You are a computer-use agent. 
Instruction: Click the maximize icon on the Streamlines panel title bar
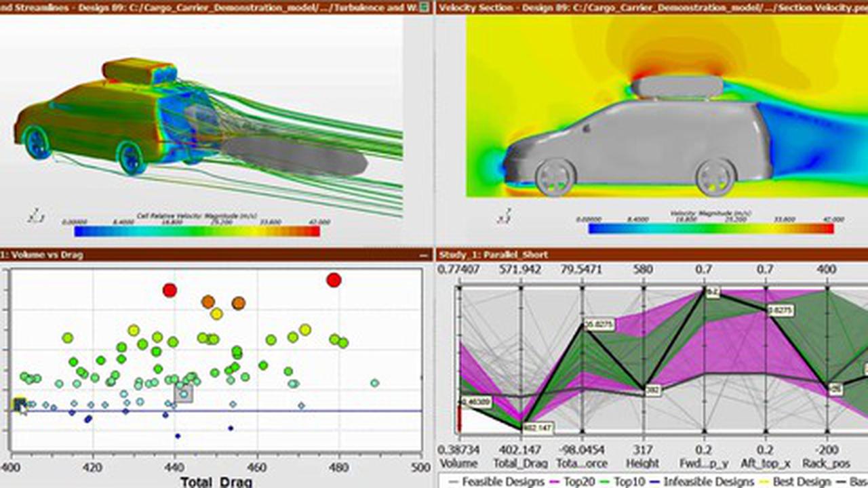tap(425, 7)
